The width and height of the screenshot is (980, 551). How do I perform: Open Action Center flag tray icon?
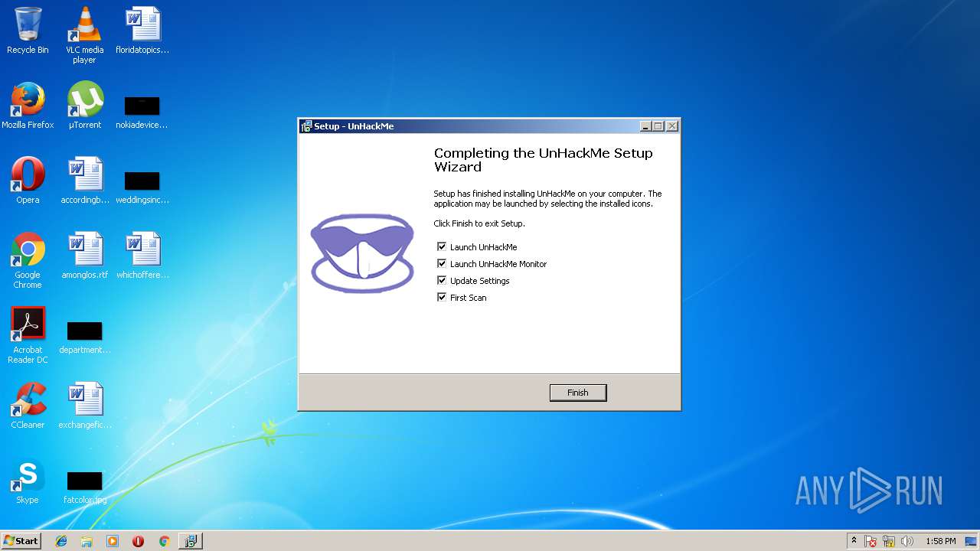tap(871, 541)
